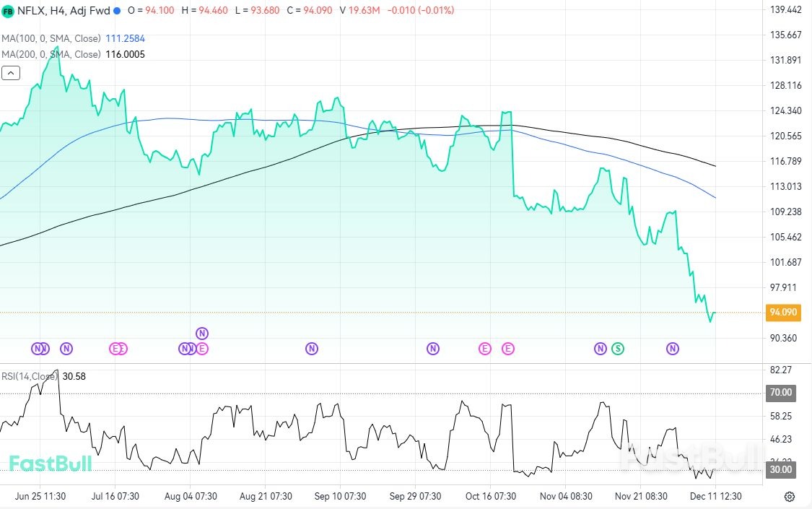Click the N news marker near Dec 11

[672, 349]
